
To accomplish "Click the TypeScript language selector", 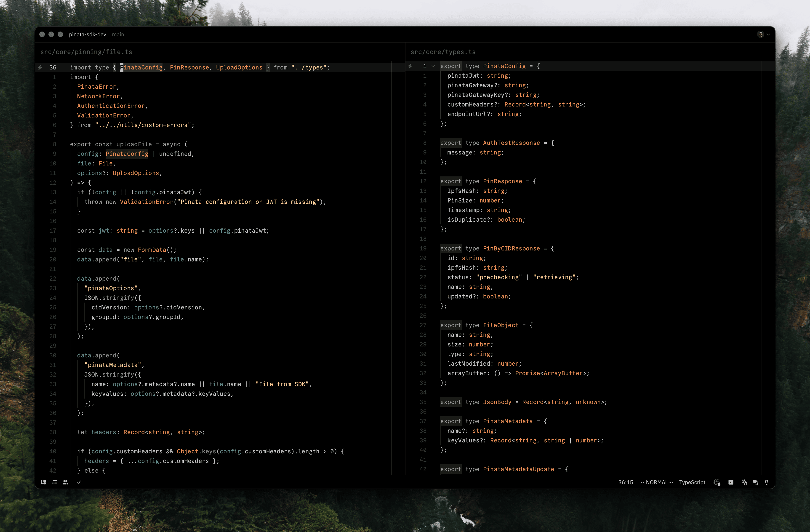I will [692, 482].
